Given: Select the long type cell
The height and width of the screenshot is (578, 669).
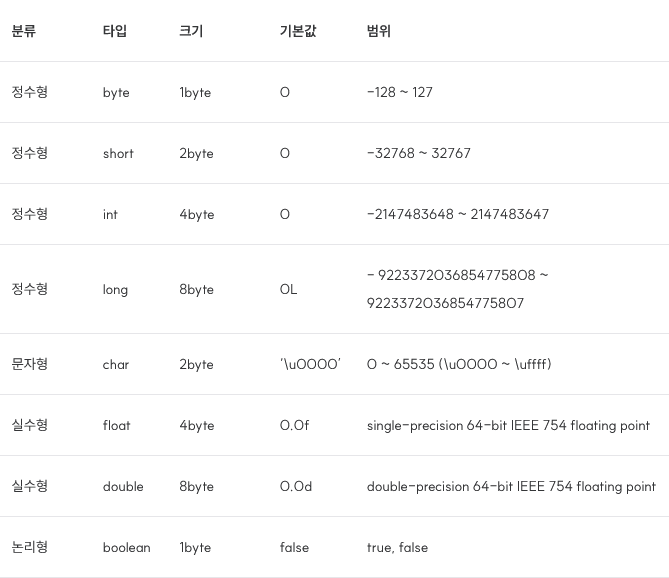Looking at the screenshot, I should coord(115,290).
